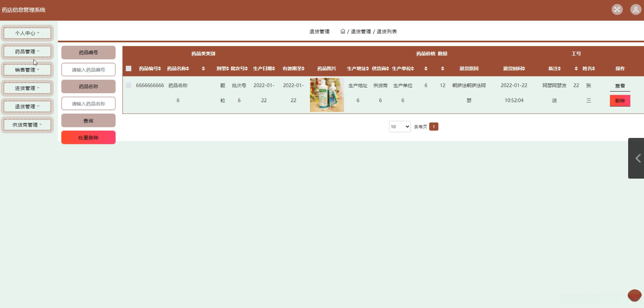Click red 删除 button in table row
644x308 pixels.
(620, 100)
